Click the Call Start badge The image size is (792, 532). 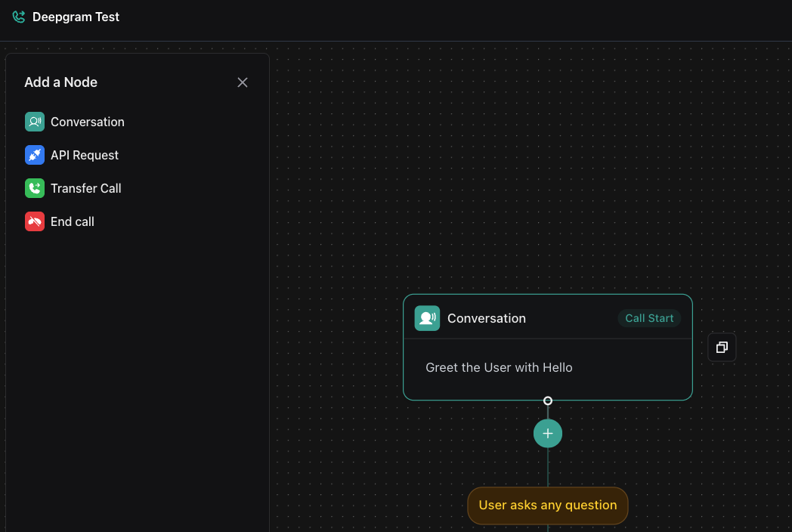click(649, 318)
